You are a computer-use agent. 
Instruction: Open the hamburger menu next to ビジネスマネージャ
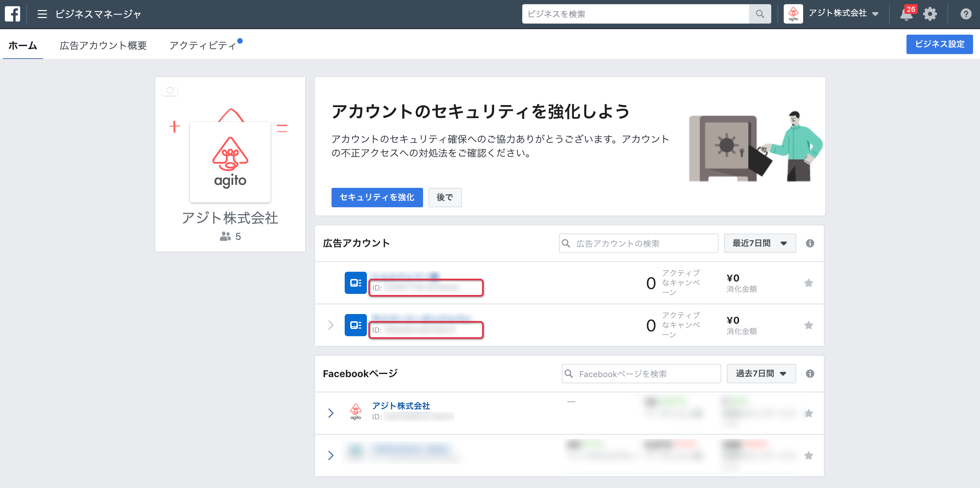click(x=42, y=14)
